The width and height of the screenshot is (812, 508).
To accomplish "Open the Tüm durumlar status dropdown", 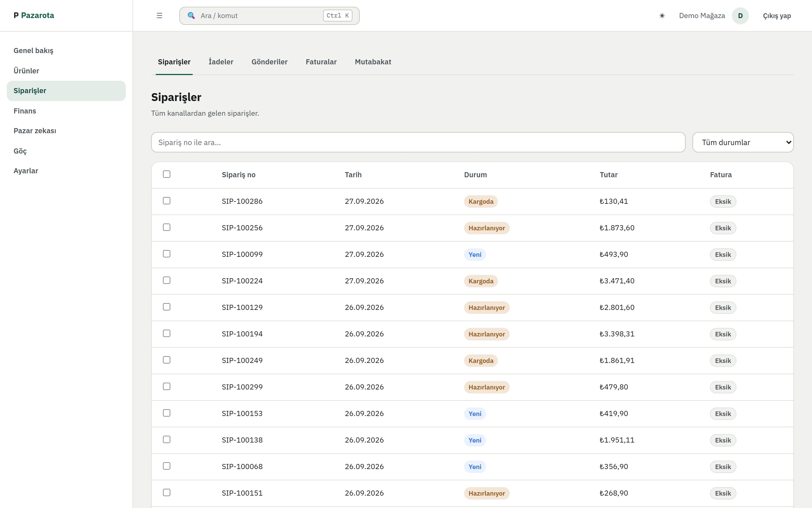I will (x=743, y=142).
